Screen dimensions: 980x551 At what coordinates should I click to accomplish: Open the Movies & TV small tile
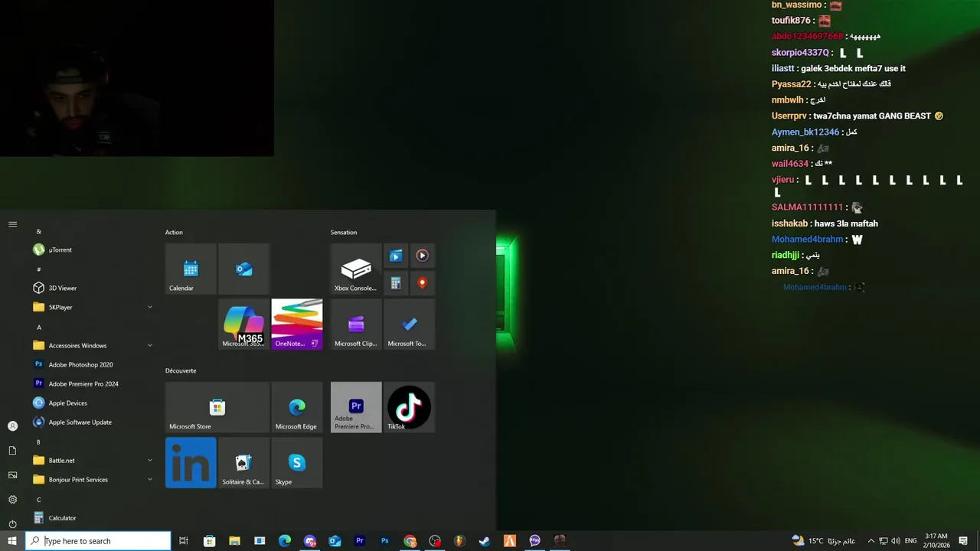point(396,256)
